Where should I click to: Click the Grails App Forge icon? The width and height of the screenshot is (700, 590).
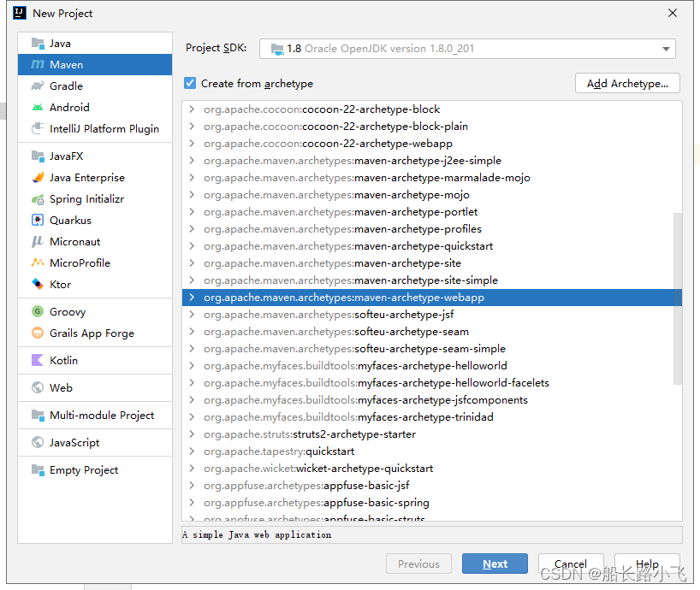pyautogui.click(x=38, y=333)
